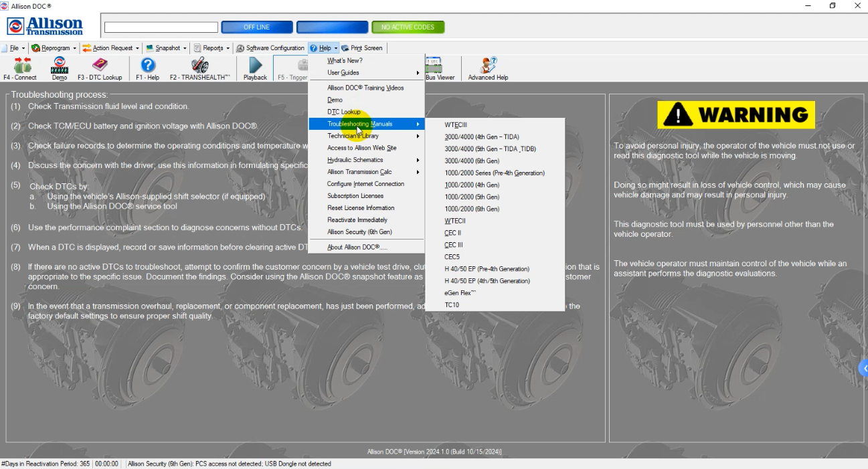Open the Reports dropdown menu
Image resolution: width=868 pixels, height=469 pixels.
coord(211,48)
